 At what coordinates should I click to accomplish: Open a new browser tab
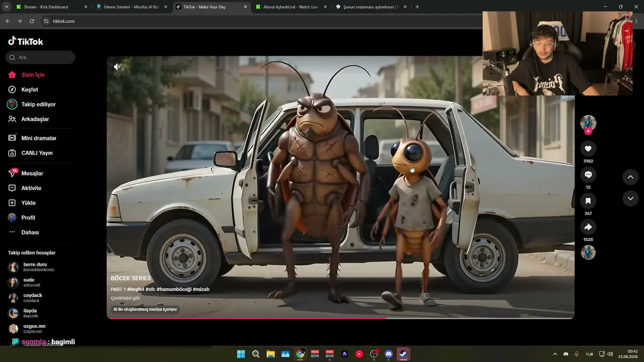click(x=417, y=7)
